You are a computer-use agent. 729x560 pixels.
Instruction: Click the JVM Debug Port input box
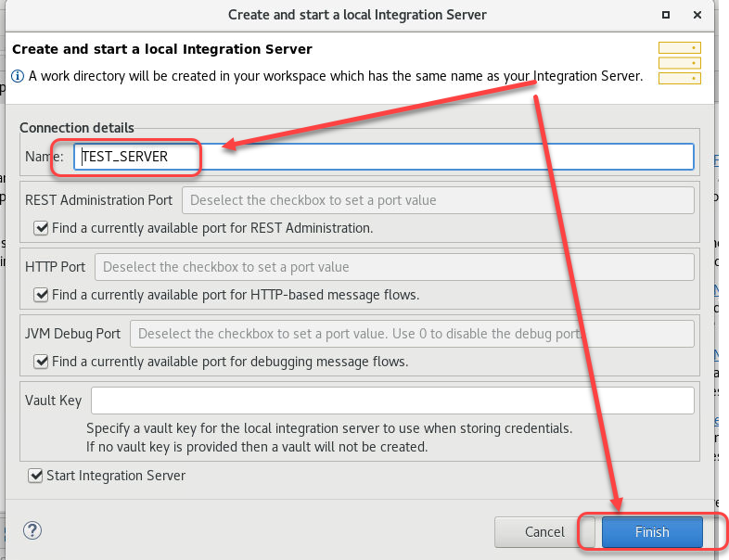coord(412,334)
